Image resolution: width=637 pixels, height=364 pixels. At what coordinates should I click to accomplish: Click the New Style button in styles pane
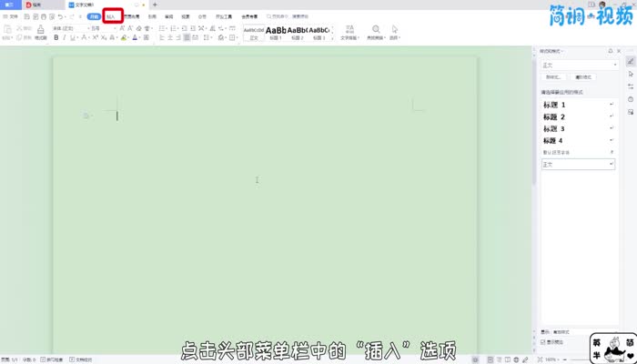(x=552, y=79)
